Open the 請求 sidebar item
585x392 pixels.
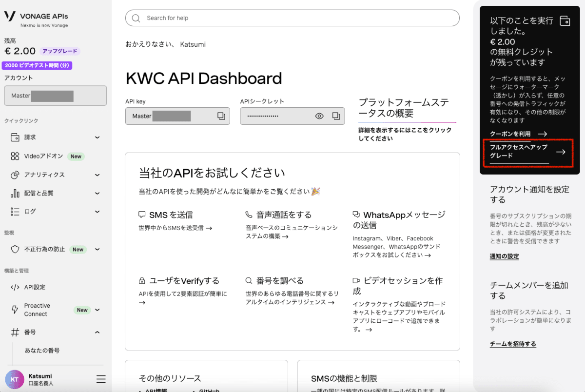tap(56, 137)
